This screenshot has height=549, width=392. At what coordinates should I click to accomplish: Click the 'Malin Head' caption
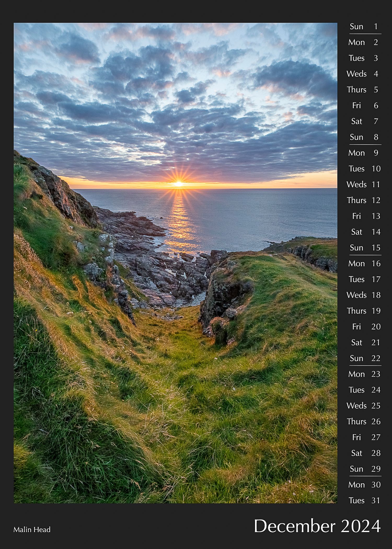[32, 530]
